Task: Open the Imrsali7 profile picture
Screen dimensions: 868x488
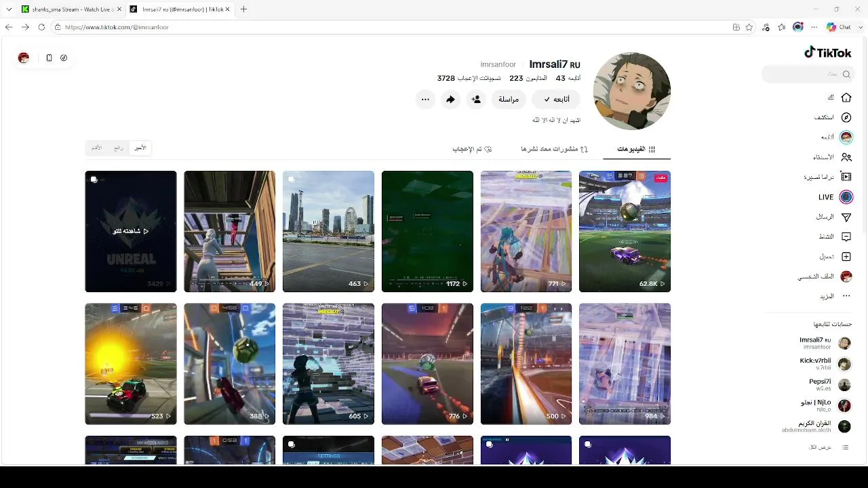Action: click(x=631, y=91)
